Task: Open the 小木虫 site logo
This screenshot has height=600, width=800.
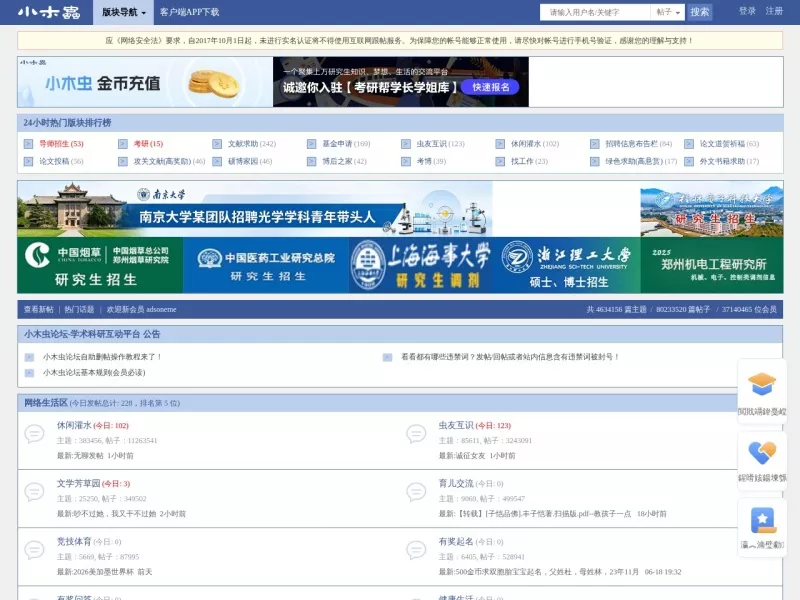Action: (49, 12)
